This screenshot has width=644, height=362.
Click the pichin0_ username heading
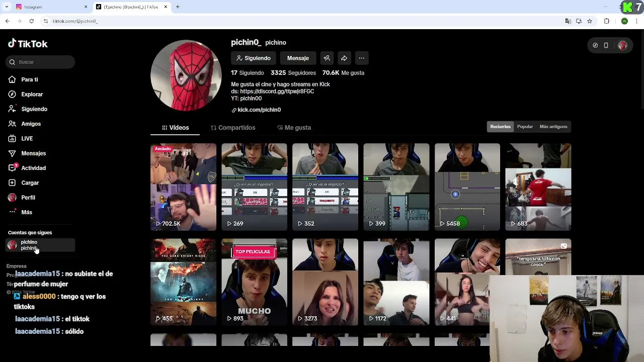click(x=246, y=43)
